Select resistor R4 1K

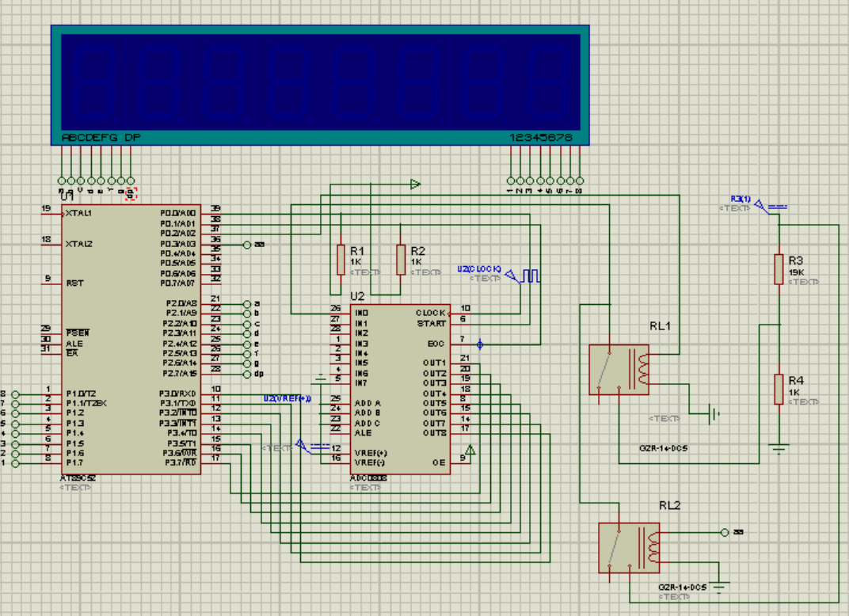click(x=779, y=390)
